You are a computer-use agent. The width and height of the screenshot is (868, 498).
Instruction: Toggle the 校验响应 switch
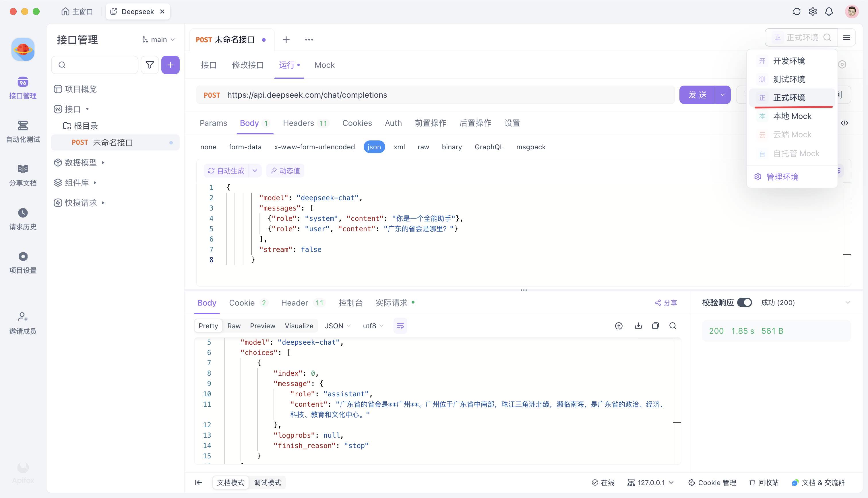[x=744, y=302]
